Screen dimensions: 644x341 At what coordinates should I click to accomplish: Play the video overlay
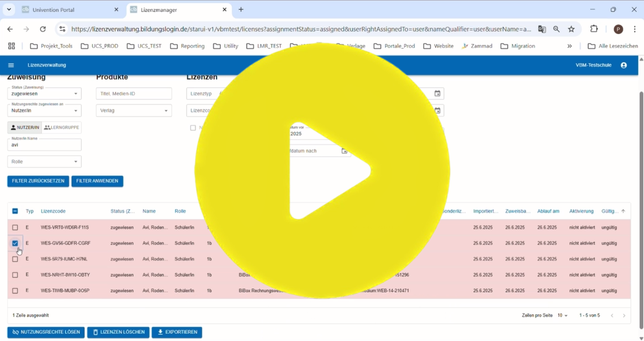(x=322, y=171)
